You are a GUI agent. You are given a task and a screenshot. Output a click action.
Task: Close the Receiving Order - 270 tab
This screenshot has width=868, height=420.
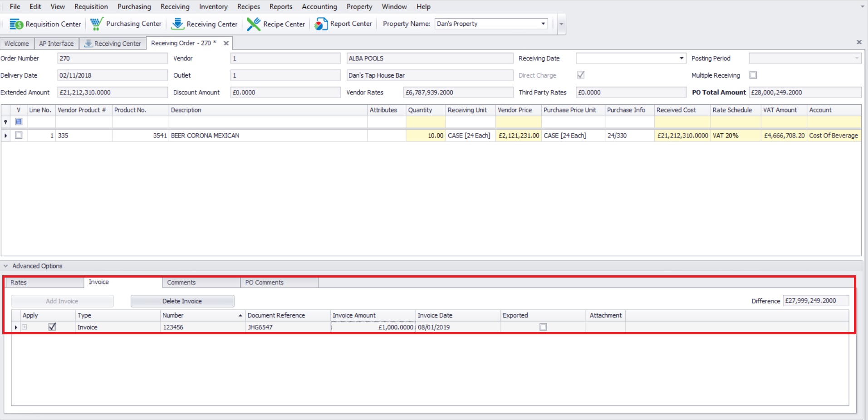(x=226, y=44)
